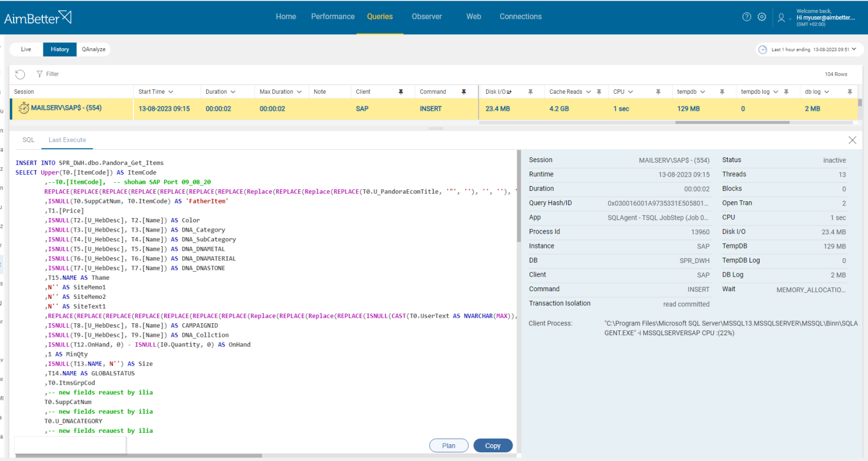This screenshot has width=868, height=461.
Task: Pin the Disk I/O column
Action: [531, 92]
